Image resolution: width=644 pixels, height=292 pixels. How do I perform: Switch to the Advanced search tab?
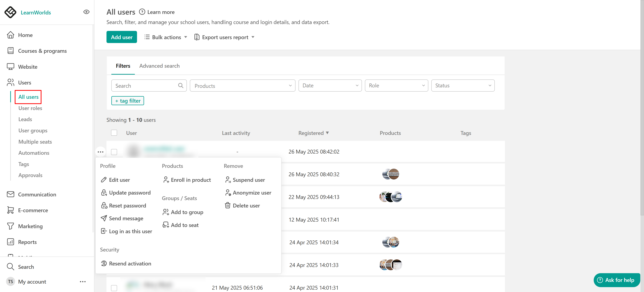coord(159,66)
